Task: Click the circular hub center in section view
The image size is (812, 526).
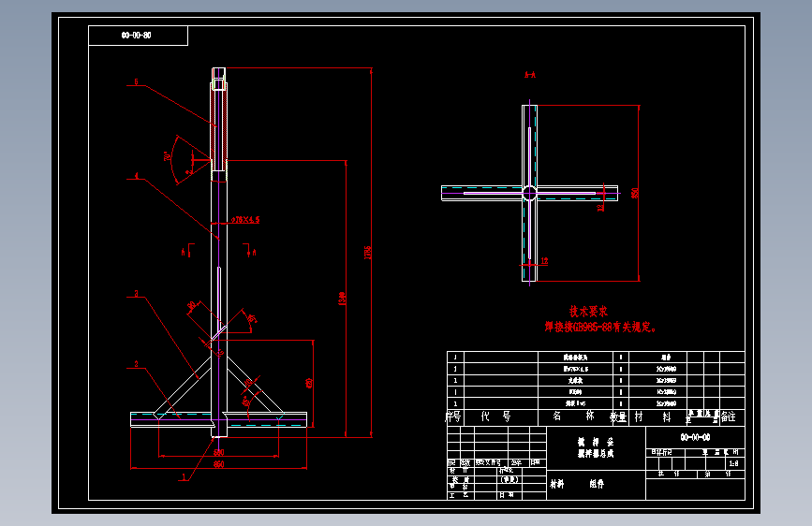Action: 529,193
